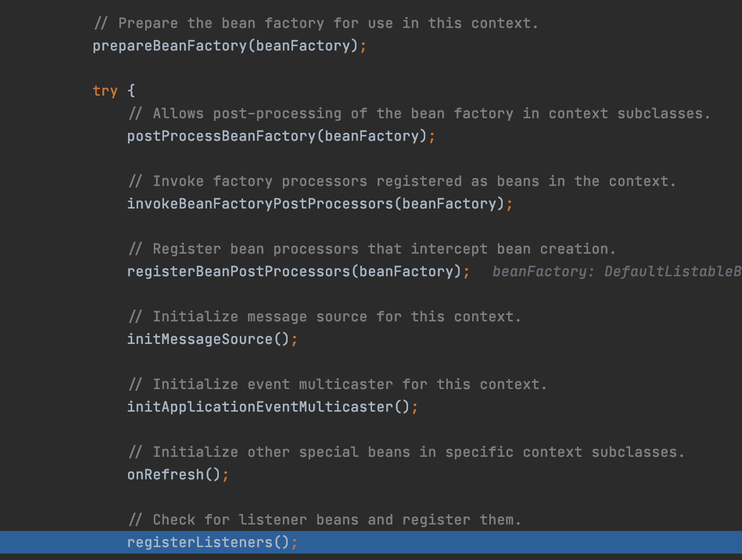
Task: Click the comment "Prepare the bean factory"
Action: point(221,24)
